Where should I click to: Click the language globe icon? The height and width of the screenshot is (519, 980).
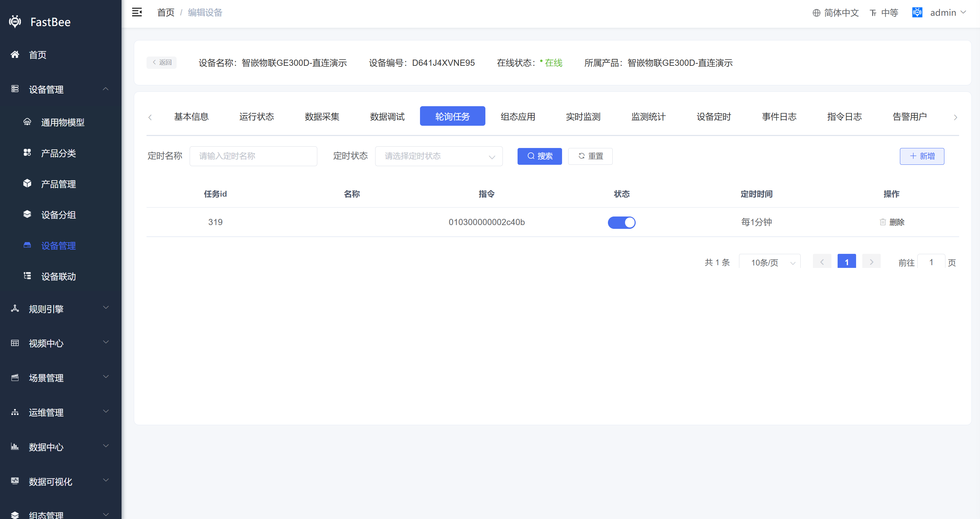click(x=816, y=13)
